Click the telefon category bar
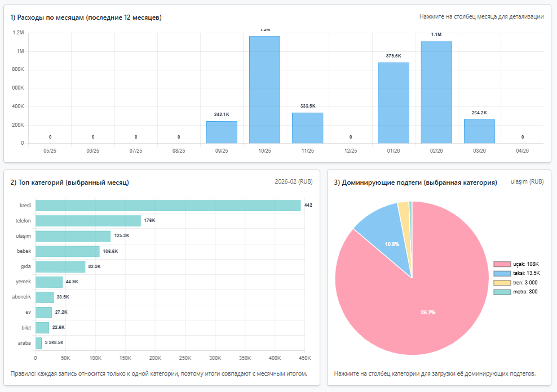The width and height of the screenshot is (557, 392). tap(88, 221)
